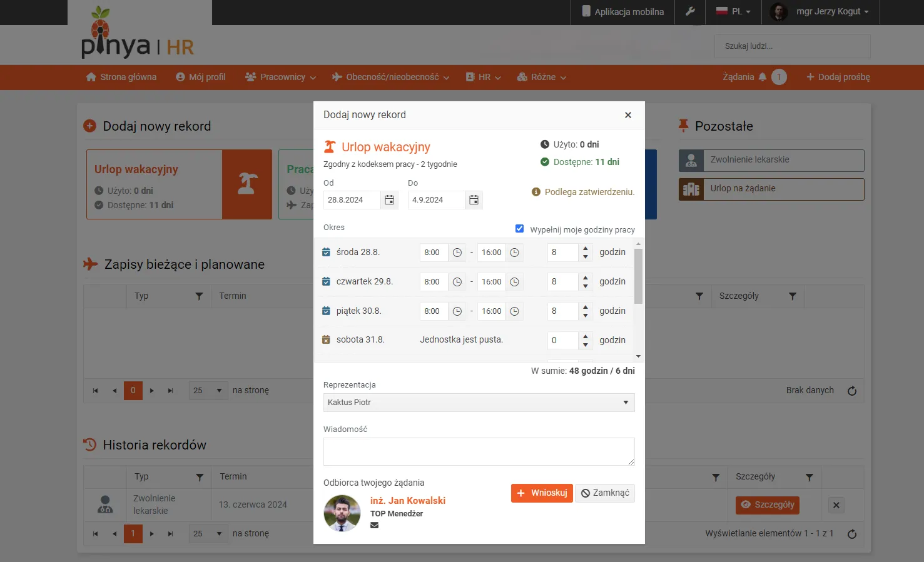Open the Obecność/nieobecność menu
Image resolution: width=924 pixels, height=562 pixels.
pos(390,77)
